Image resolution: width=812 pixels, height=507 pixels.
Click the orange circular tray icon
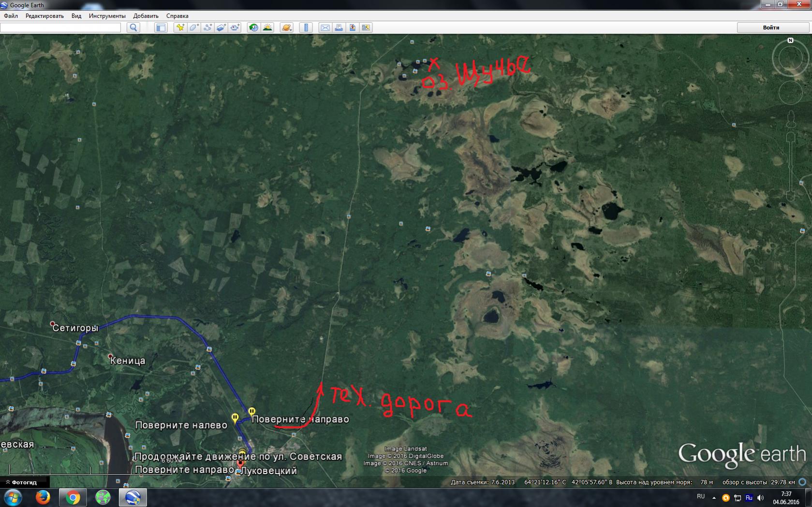(x=726, y=498)
